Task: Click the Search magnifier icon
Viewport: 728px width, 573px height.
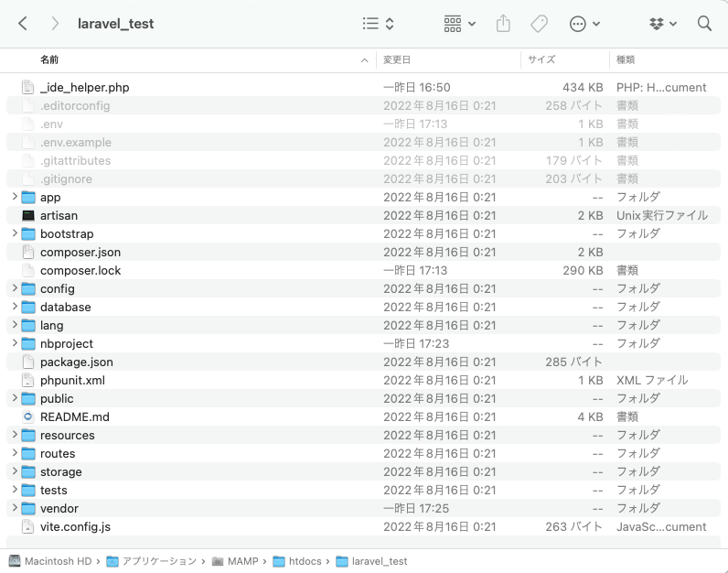Action: (704, 24)
